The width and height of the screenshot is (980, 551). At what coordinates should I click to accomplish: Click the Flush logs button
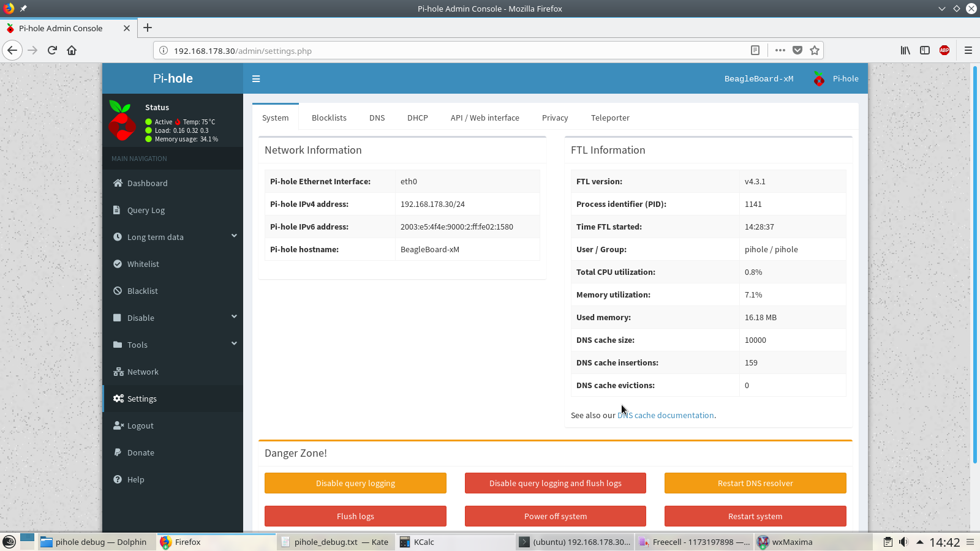(x=355, y=516)
